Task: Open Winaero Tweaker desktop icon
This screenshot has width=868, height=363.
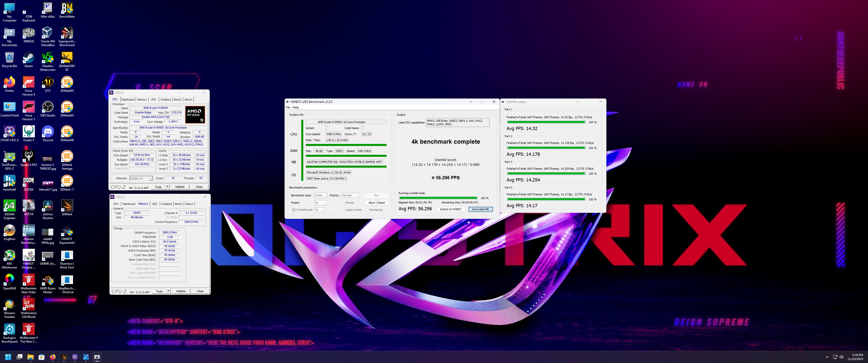Action: (x=9, y=309)
